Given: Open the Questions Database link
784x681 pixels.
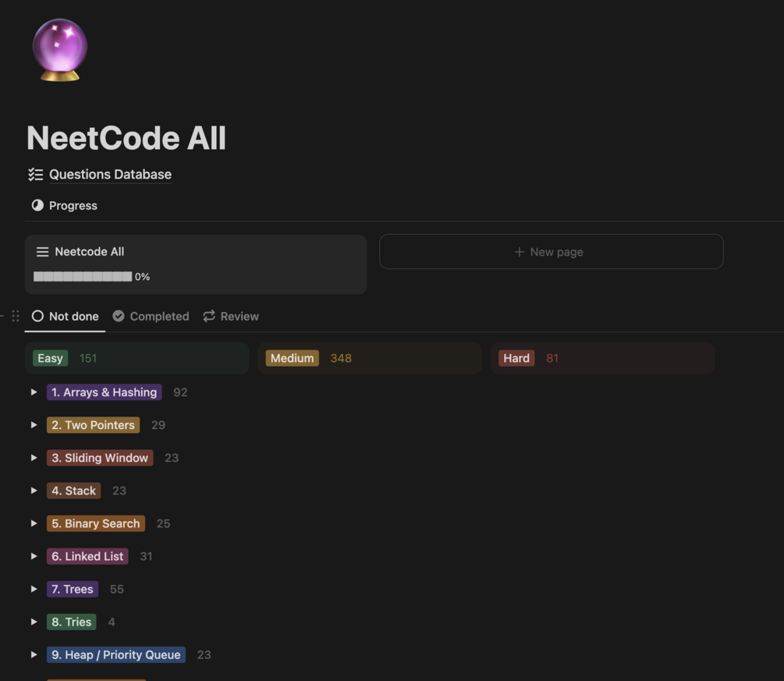Looking at the screenshot, I should pos(110,175).
